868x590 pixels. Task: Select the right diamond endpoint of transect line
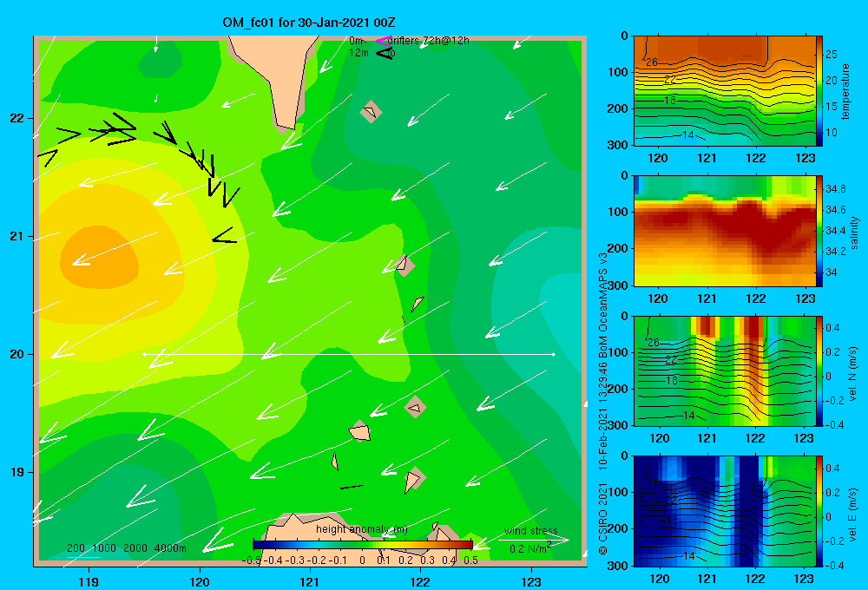[553, 354]
